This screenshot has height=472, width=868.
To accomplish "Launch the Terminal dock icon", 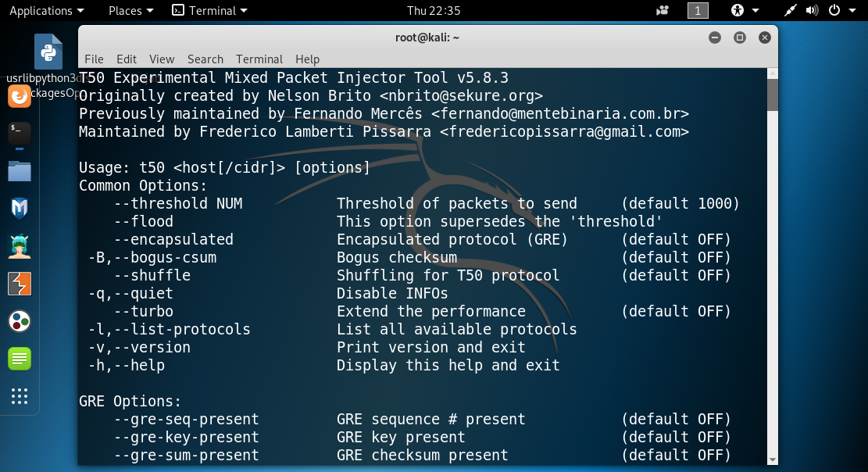I will tap(20, 134).
